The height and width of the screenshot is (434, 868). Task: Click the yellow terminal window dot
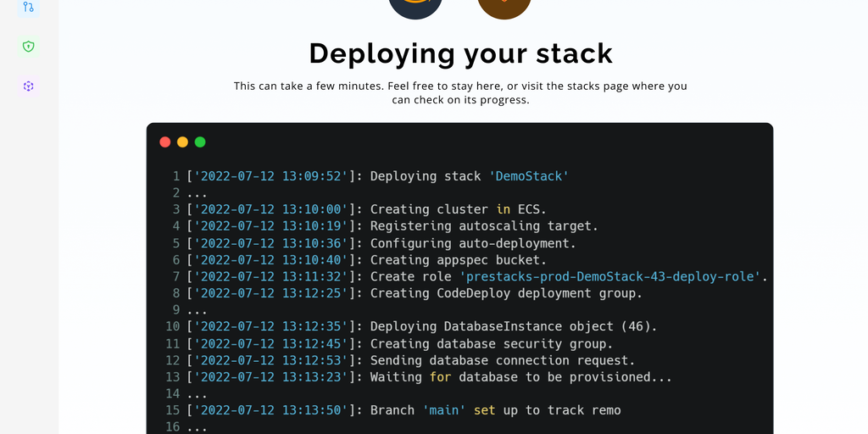pyautogui.click(x=183, y=142)
